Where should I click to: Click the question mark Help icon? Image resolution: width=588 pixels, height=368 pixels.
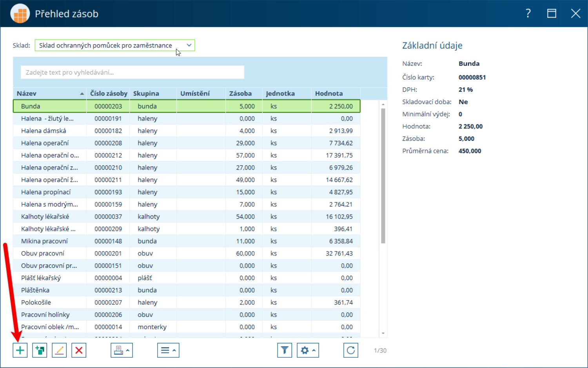pos(528,14)
